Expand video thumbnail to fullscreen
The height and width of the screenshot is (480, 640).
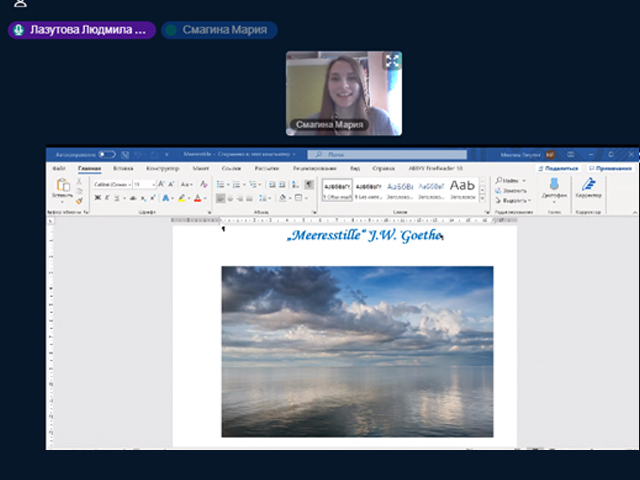(x=392, y=61)
